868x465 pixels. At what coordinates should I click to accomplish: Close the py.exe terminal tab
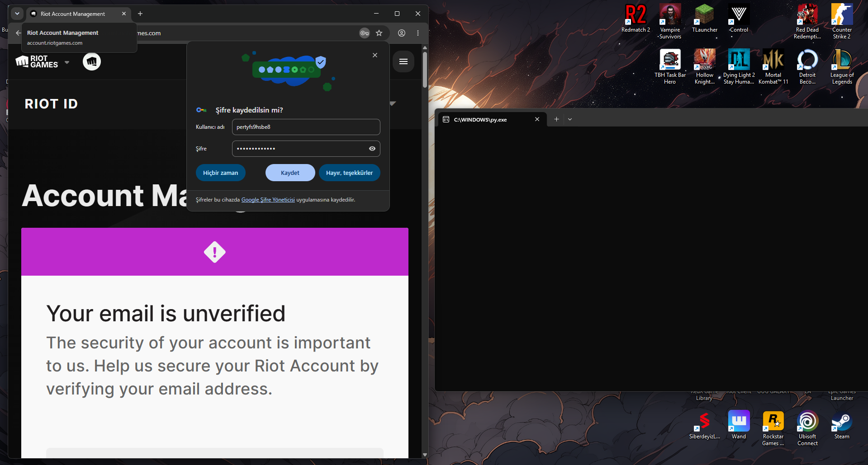[537, 119]
